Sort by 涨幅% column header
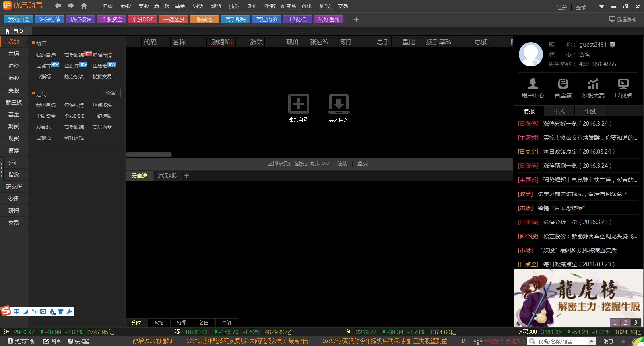This screenshot has height=346, width=644. [x=222, y=42]
